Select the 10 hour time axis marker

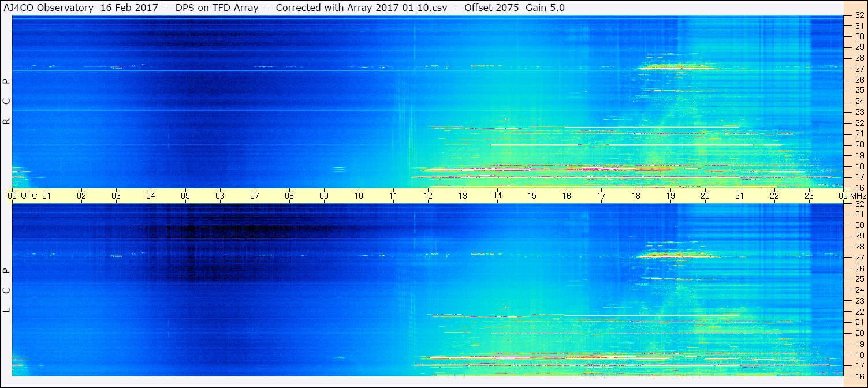pyautogui.click(x=359, y=196)
